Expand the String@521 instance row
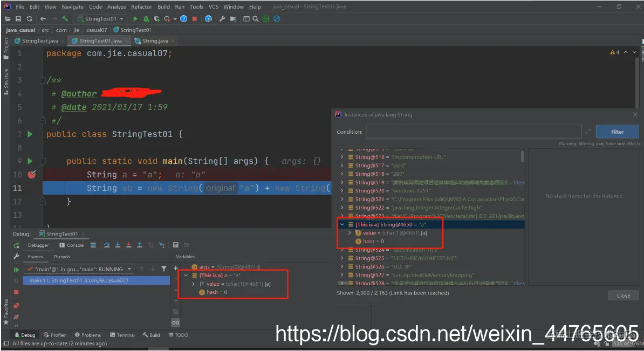The image size is (644, 351). click(x=342, y=199)
